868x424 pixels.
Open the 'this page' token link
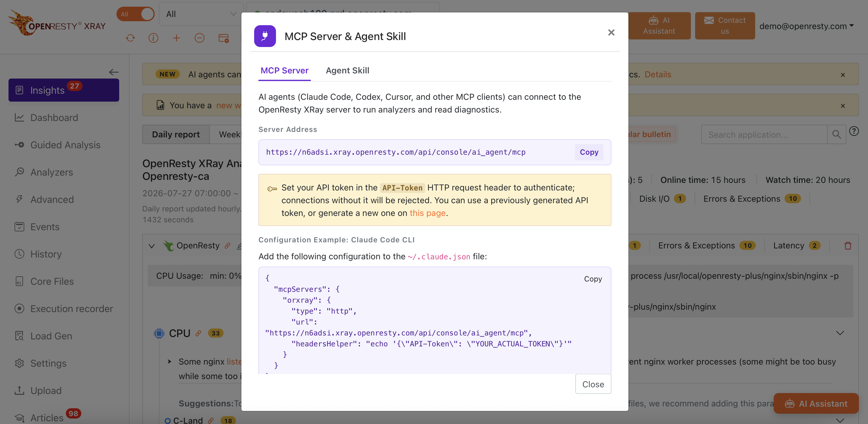coord(427,213)
